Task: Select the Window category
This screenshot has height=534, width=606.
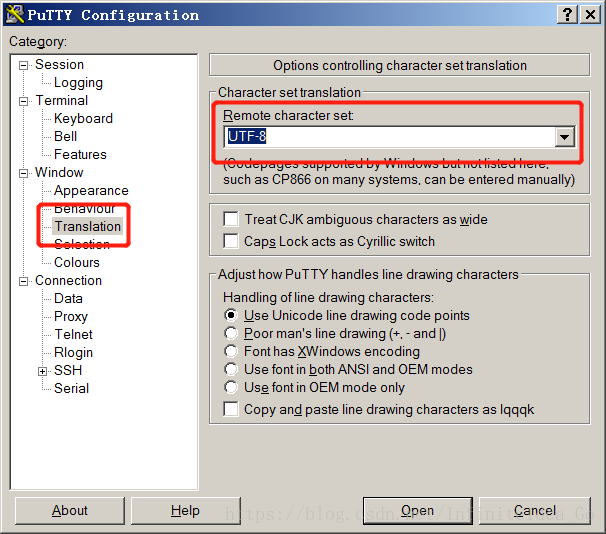Action: click(x=59, y=172)
